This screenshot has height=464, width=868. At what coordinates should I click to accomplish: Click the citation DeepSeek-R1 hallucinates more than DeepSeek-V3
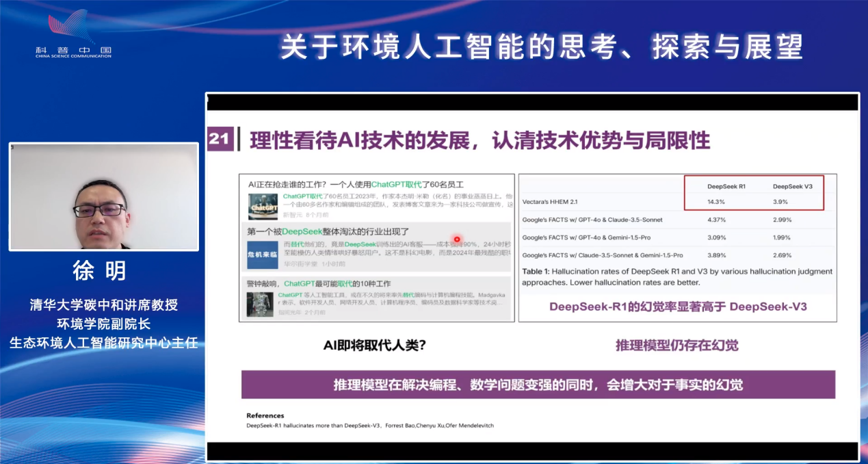[x=370, y=426]
